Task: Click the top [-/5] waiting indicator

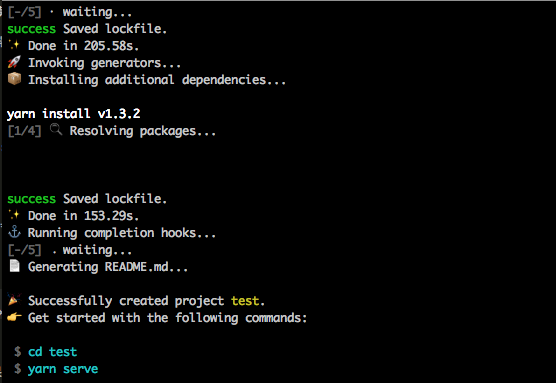Action: click(x=24, y=12)
